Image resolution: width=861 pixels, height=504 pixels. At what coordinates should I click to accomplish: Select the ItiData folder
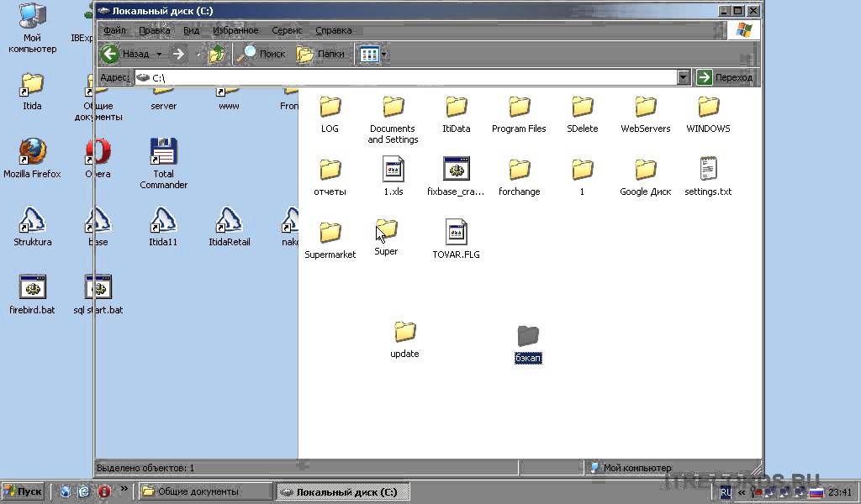(456, 114)
